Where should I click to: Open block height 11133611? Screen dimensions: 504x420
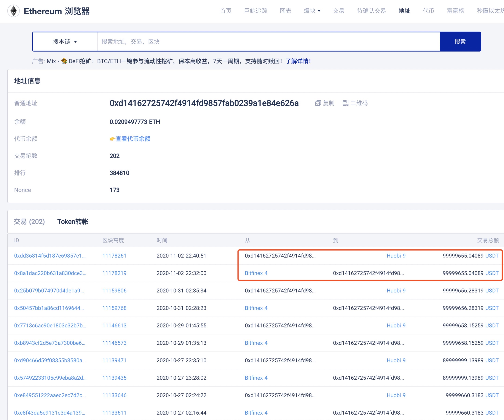click(x=114, y=413)
